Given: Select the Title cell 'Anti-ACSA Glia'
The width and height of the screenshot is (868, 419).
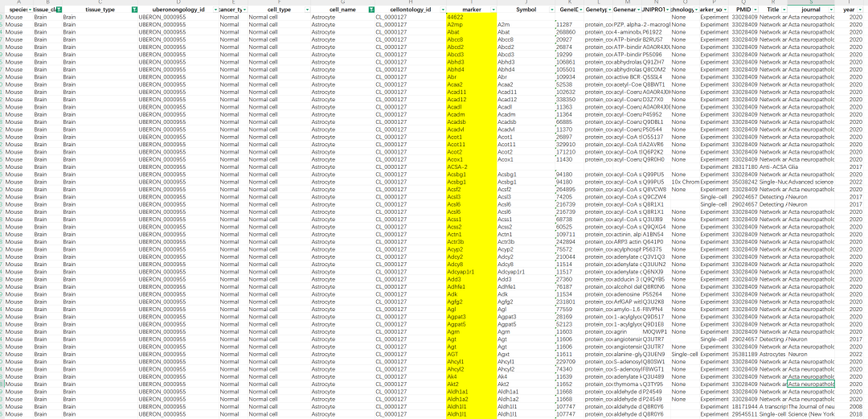Looking at the screenshot, I should click(x=772, y=166).
